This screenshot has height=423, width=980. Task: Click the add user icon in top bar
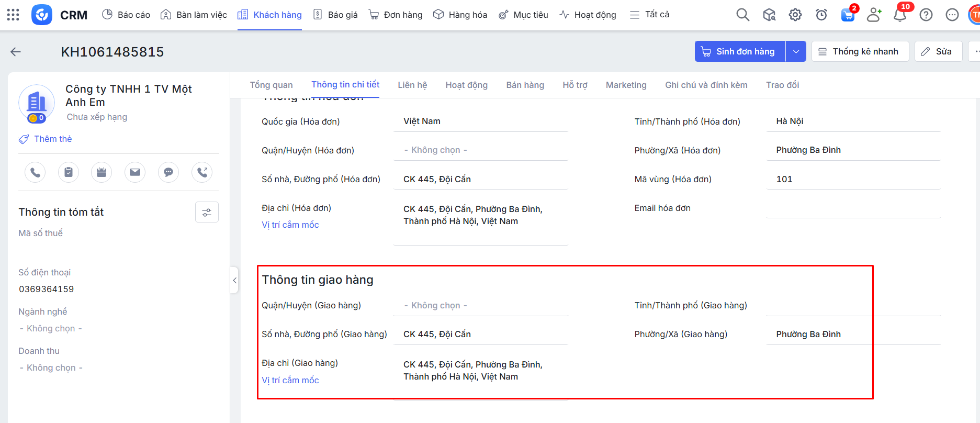tap(874, 15)
